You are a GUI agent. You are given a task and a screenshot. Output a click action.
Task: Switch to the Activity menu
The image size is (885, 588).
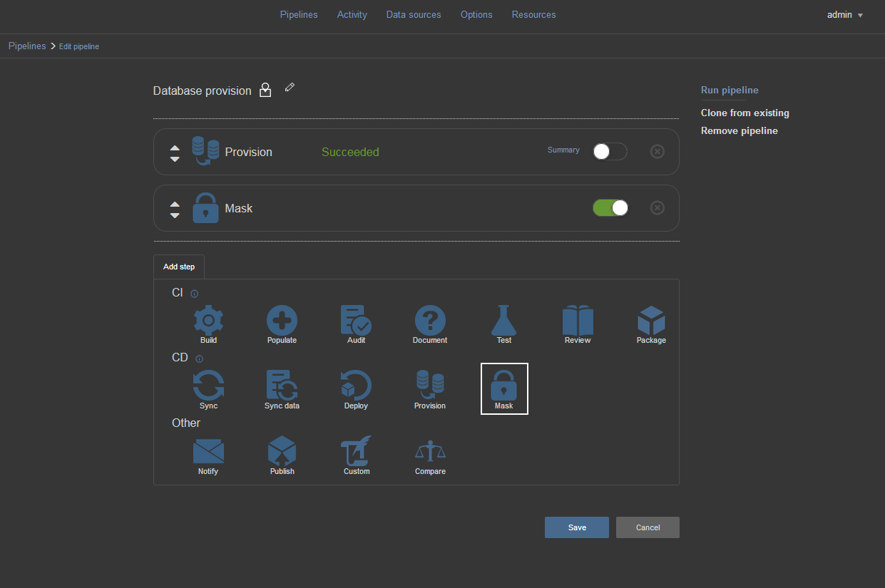(x=352, y=15)
